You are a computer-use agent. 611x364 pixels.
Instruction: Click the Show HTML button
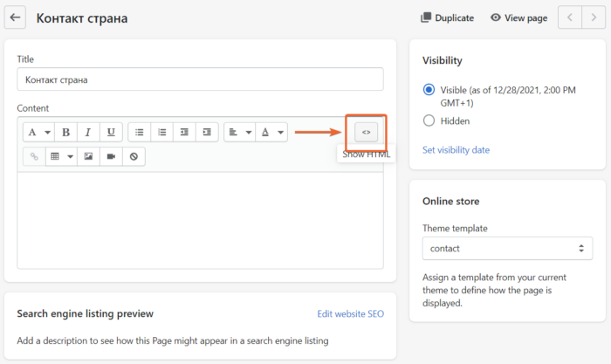point(367,133)
